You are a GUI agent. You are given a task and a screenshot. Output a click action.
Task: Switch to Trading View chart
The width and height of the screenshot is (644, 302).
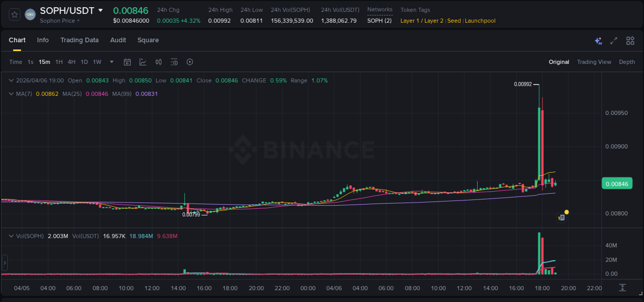[594, 62]
